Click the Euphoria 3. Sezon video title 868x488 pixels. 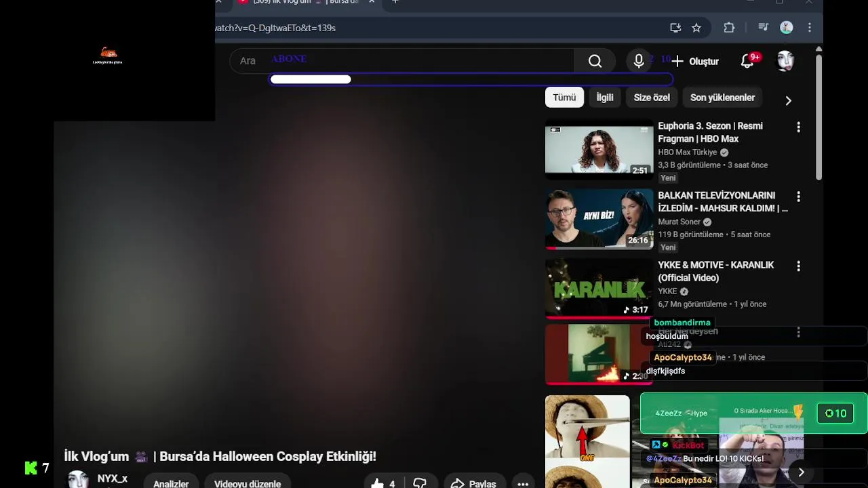click(710, 132)
